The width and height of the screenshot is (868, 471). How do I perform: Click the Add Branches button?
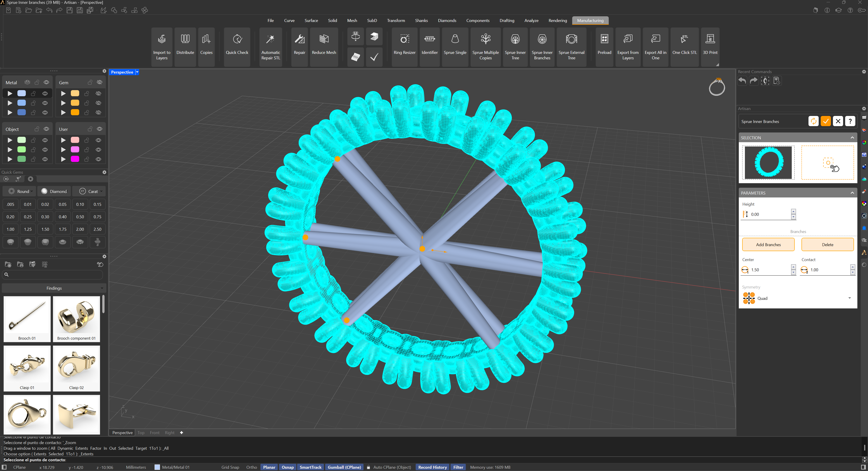tap(768, 245)
